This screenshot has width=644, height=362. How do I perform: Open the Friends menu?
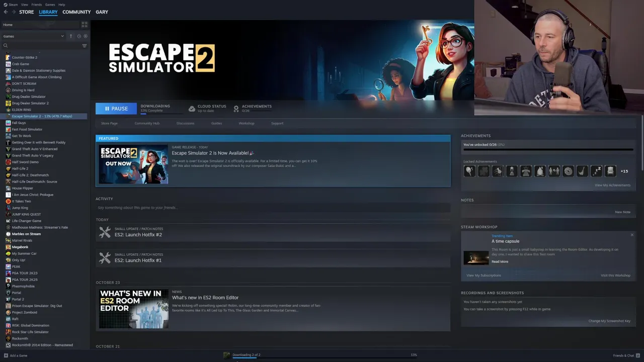pos(37,5)
